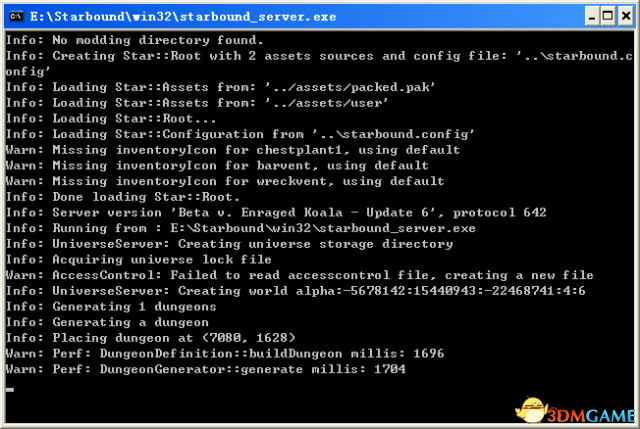Screen dimensions: 640x429
Task: Click the DungeonGenerator::generate millis 1704 line
Action: tap(206, 369)
